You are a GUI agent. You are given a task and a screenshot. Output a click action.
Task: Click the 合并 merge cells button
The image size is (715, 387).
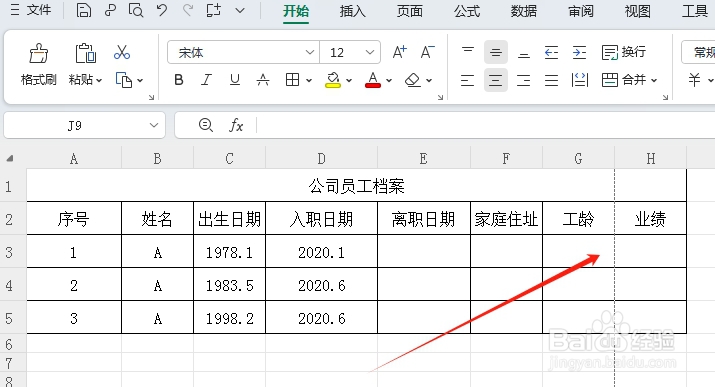tap(624, 80)
